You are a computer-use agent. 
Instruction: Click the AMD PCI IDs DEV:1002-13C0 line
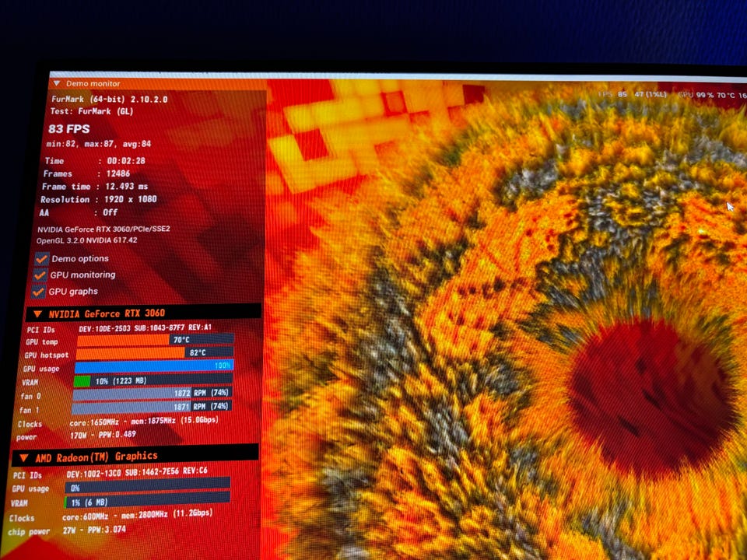click(x=110, y=473)
